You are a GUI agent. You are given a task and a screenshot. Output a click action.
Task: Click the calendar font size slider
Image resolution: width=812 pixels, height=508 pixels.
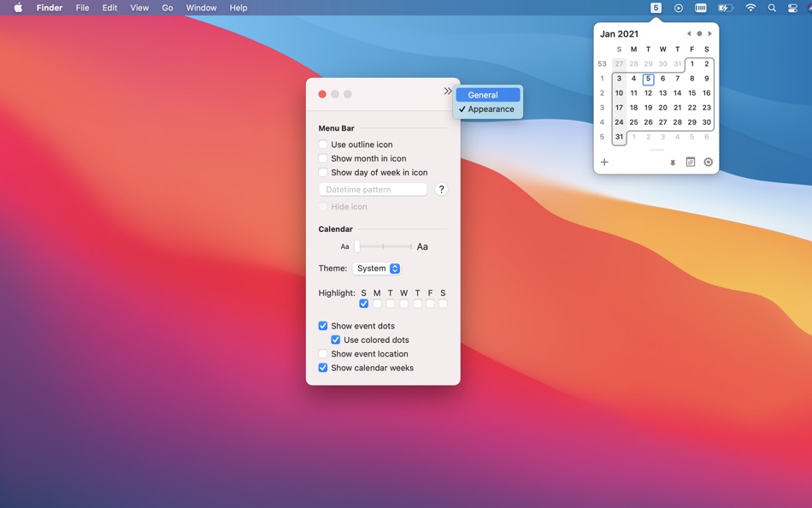point(383,246)
